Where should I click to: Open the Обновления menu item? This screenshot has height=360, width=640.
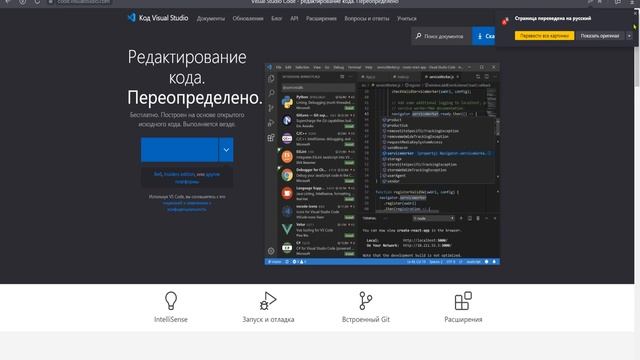[x=248, y=18]
